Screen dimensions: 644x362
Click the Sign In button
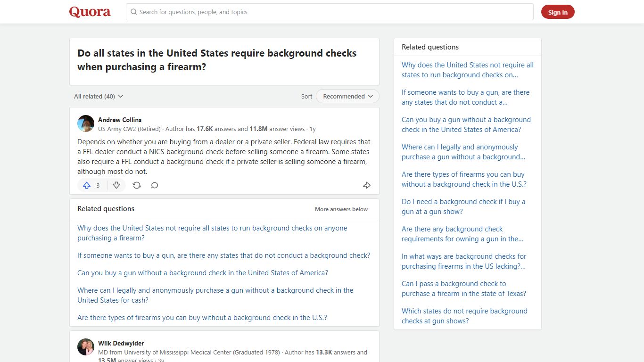(558, 12)
